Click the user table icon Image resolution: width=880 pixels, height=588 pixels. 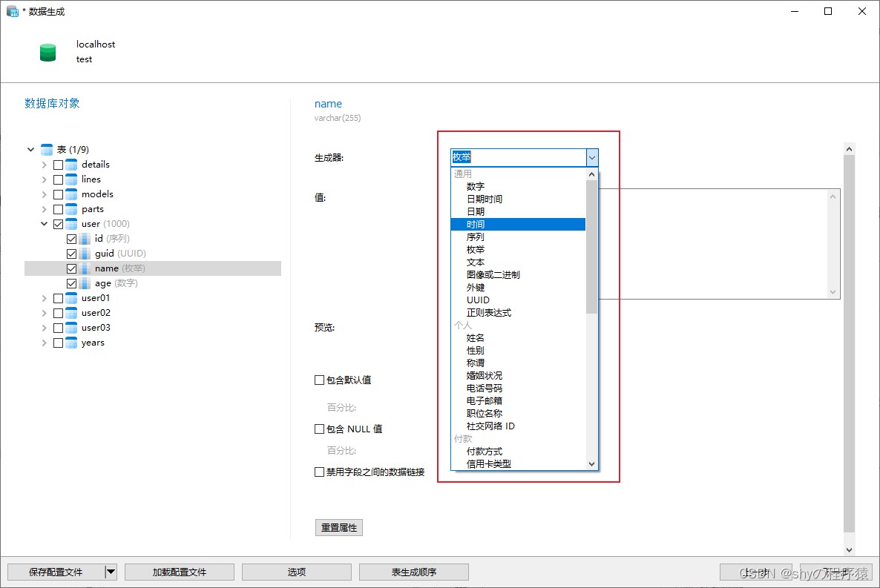click(71, 224)
